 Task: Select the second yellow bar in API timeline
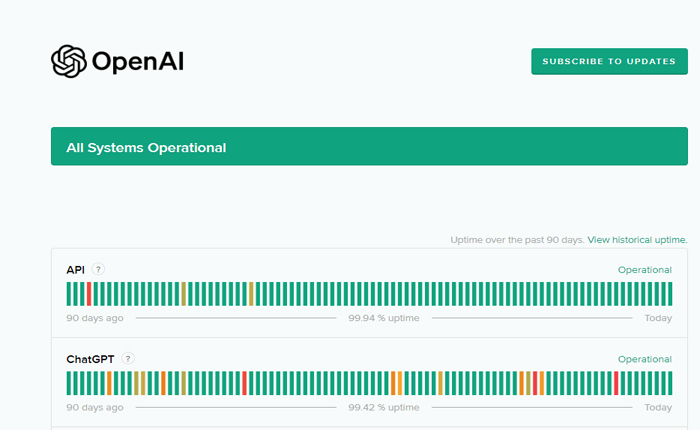[x=251, y=293]
